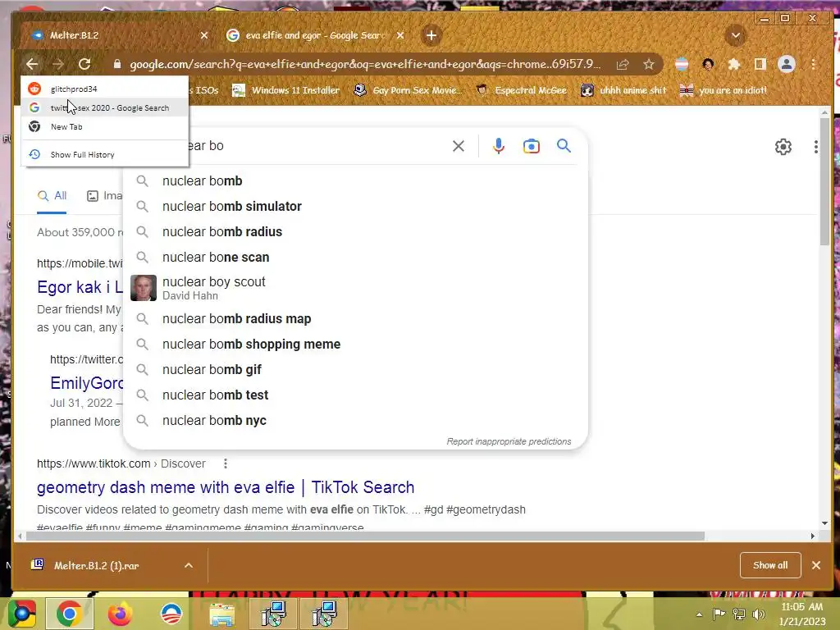Screen dimensions: 840x630
Task: Open the Chrome side panel icon
Action: pyautogui.click(x=760, y=64)
